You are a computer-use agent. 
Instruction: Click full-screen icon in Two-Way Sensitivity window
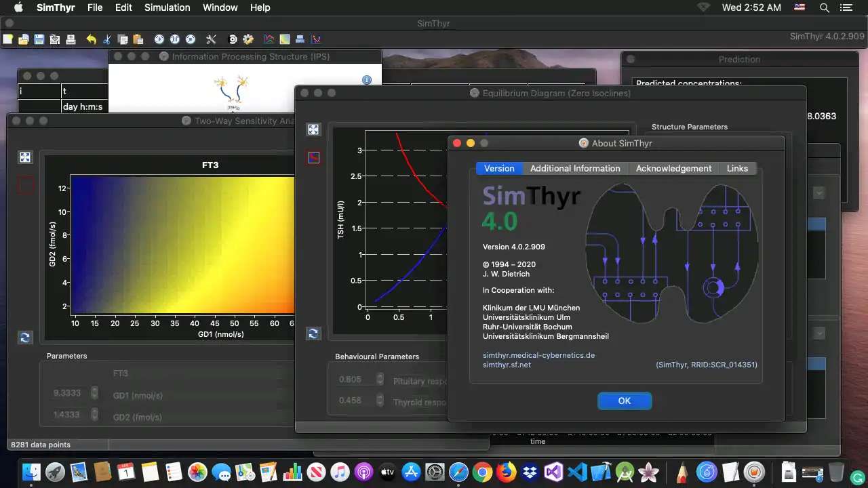click(25, 157)
